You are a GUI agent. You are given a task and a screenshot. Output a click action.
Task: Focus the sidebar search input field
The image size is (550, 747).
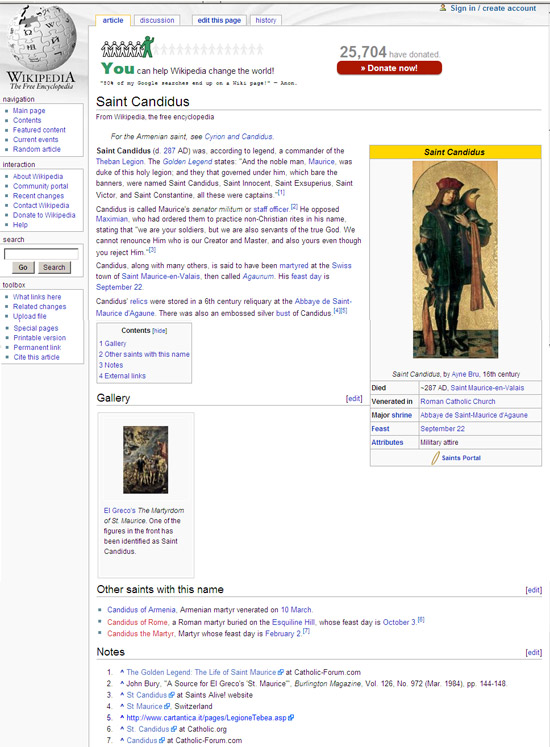pyautogui.click(x=41, y=254)
